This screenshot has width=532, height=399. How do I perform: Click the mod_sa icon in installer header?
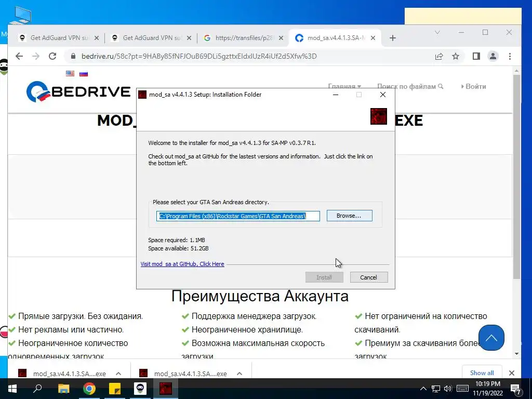(x=378, y=116)
